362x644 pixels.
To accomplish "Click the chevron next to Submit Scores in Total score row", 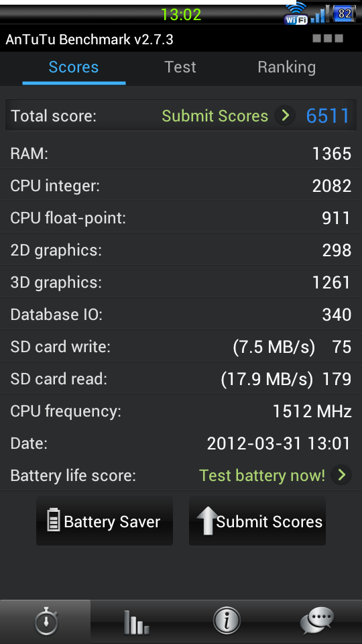I will [x=286, y=115].
